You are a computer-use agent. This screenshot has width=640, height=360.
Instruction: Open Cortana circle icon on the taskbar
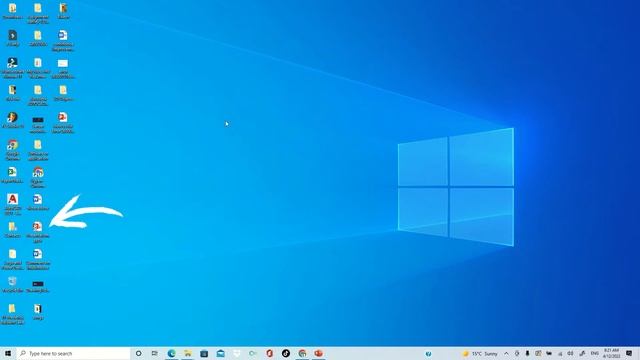[138, 353]
